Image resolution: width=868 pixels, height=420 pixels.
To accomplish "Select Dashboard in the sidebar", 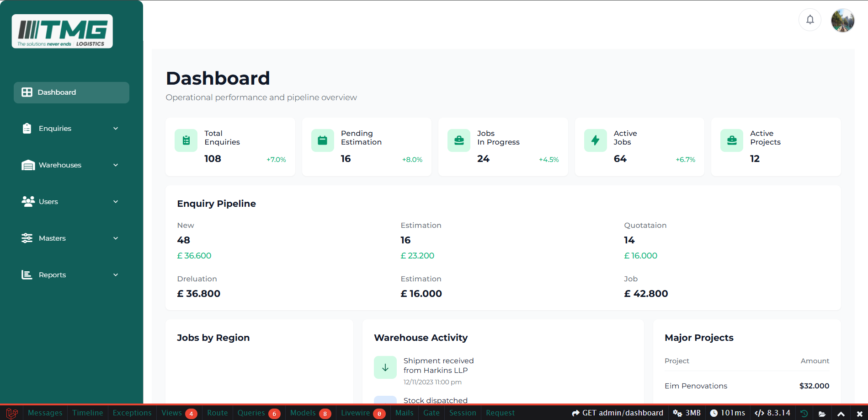I will tap(71, 92).
